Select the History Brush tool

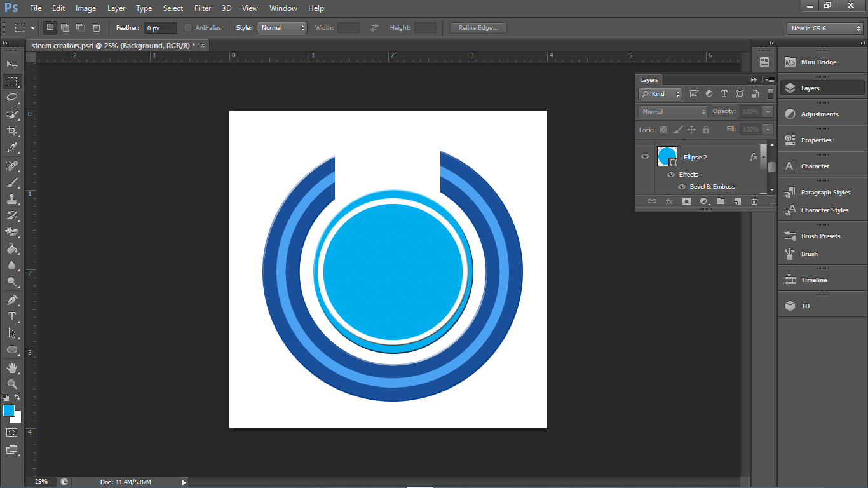pyautogui.click(x=12, y=215)
